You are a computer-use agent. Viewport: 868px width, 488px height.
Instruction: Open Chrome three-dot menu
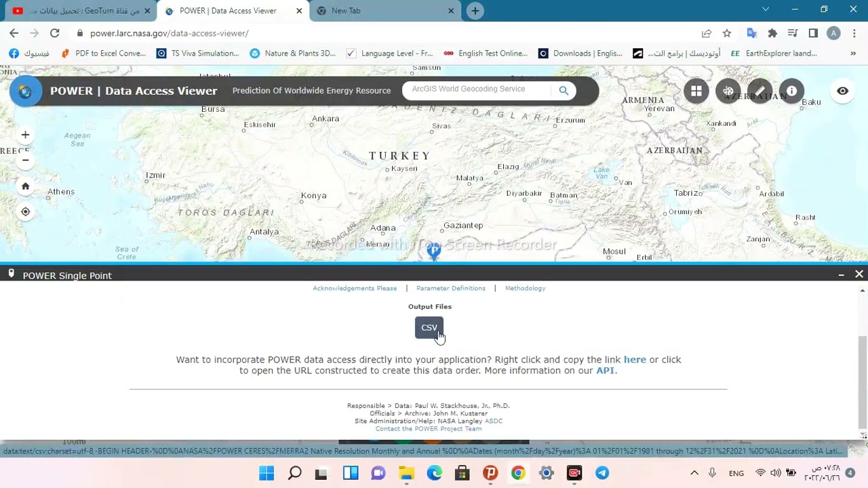coord(854,33)
